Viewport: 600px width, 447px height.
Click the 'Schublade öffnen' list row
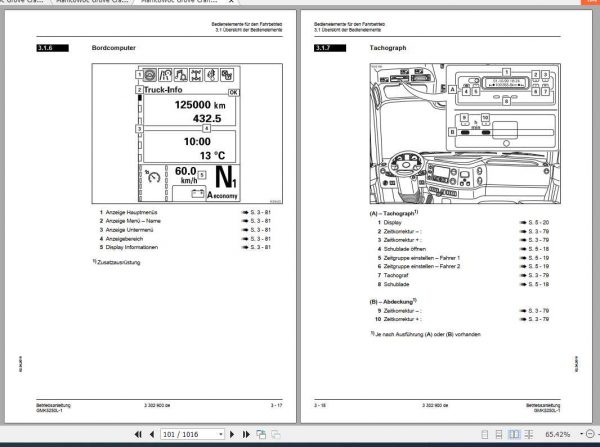463,249
